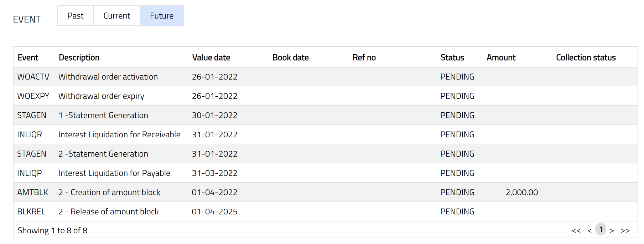Click the Amount column header
This screenshot has width=644, height=244.
coord(501,57)
